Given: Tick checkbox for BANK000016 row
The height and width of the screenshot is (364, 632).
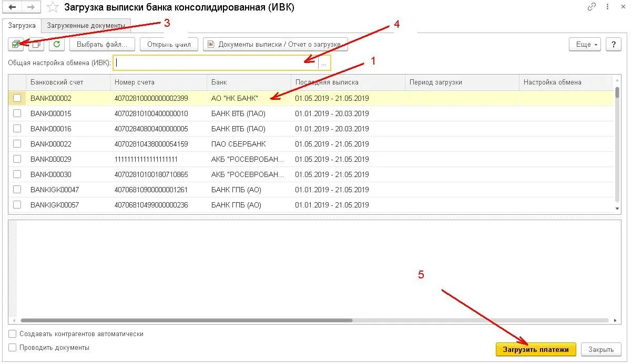Looking at the screenshot, I should pyautogui.click(x=17, y=129).
